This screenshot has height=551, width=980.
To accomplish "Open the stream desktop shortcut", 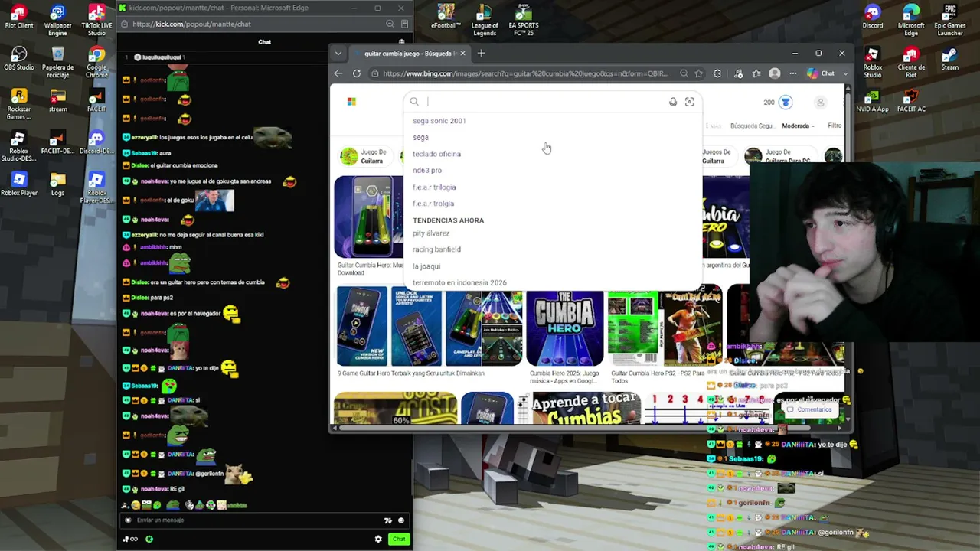I will [x=57, y=101].
